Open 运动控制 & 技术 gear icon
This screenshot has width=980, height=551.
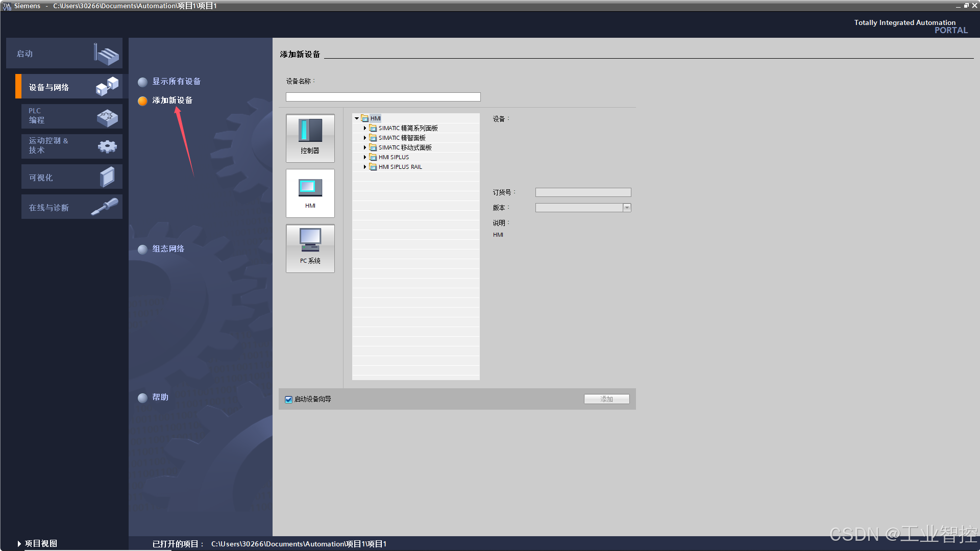(x=107, y=146)
